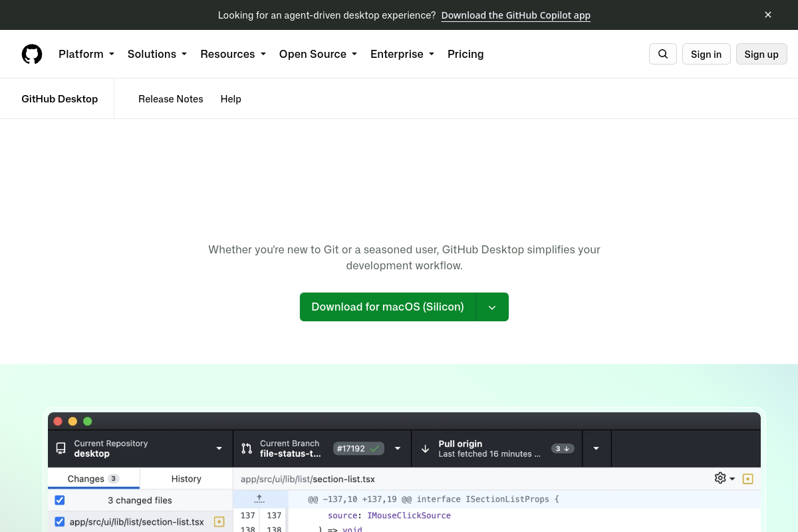Toggle the section-list.tsx file checkbox
Screen dimensions: 798x532
pos(60,522)
